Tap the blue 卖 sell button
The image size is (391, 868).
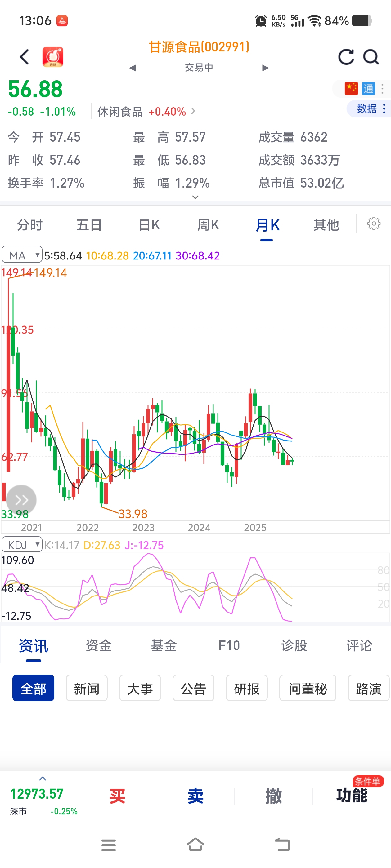point(195,796)
